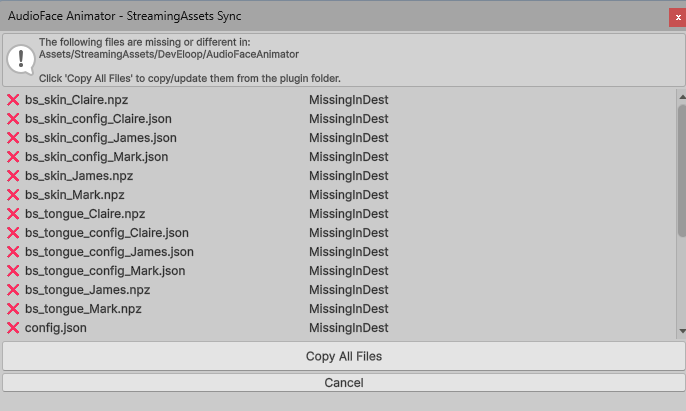Click the scrollbar up arrow

pyautogui.click(x=682, y=96)
